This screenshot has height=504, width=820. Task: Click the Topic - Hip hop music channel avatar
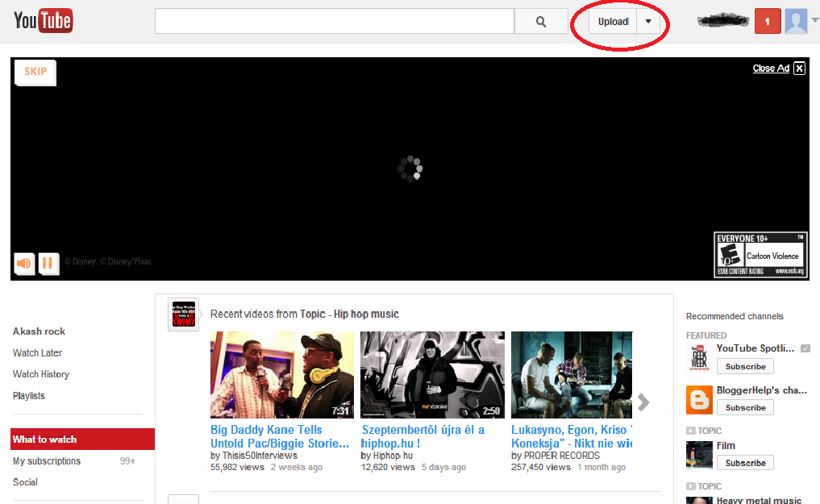(x=183, y=314)
